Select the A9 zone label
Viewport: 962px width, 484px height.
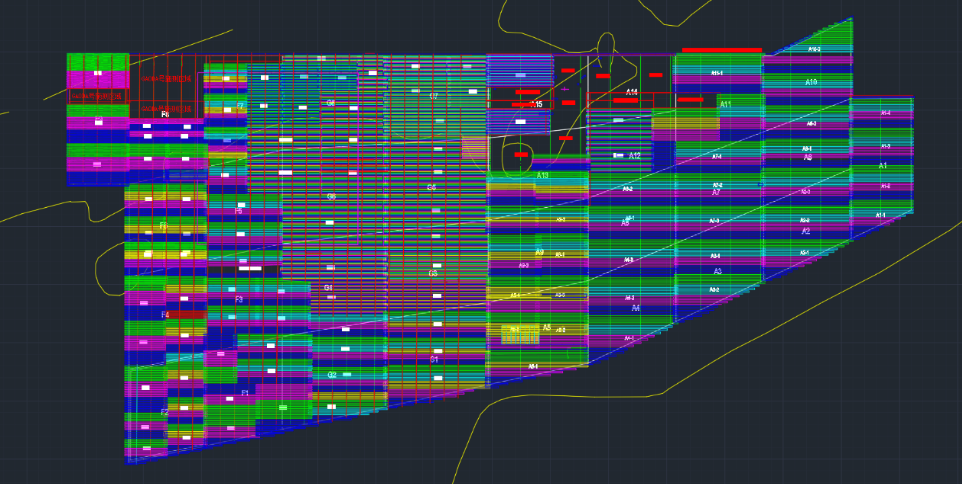coord(539,253)
